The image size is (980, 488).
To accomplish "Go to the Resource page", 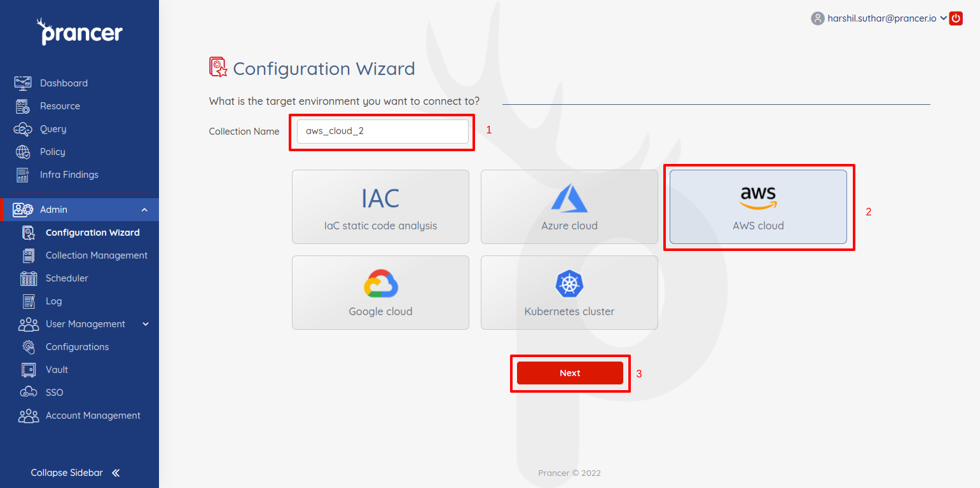I will click(60, 106).
